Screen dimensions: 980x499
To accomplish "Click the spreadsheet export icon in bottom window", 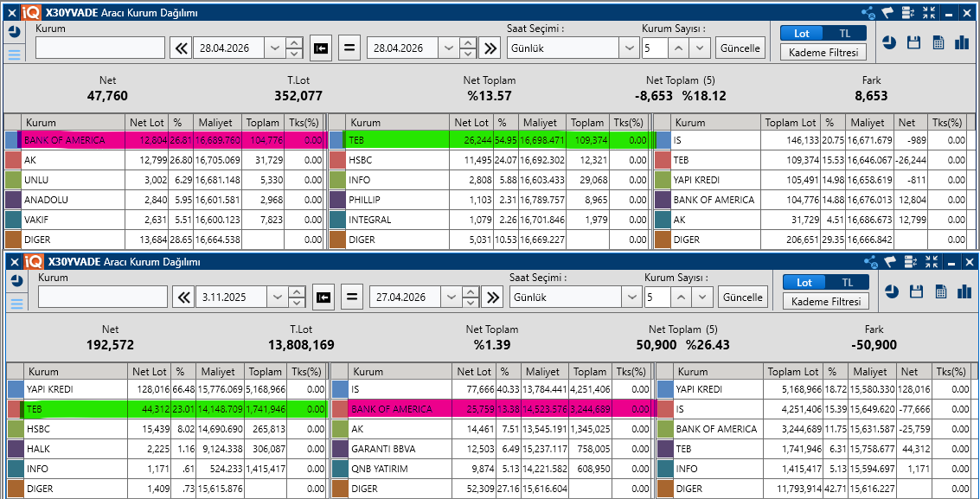I will click(x=940, y=291).
